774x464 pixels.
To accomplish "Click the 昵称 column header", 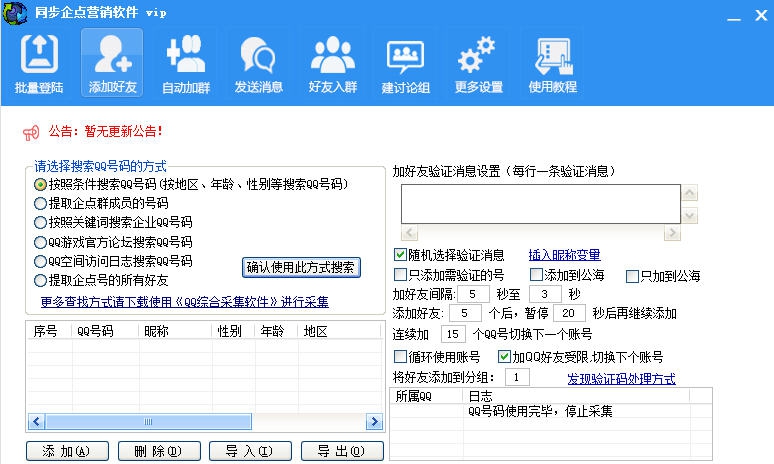I will 175,331.
